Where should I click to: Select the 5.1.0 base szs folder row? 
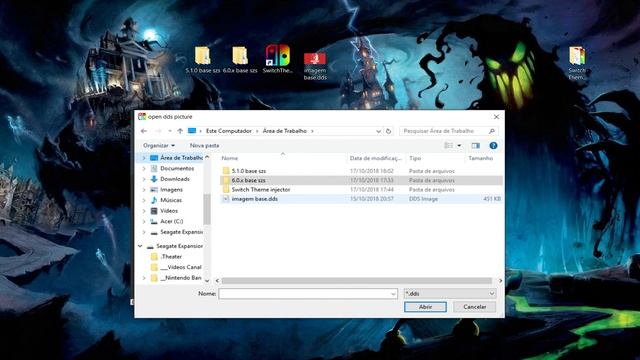(x=361, y=171)
